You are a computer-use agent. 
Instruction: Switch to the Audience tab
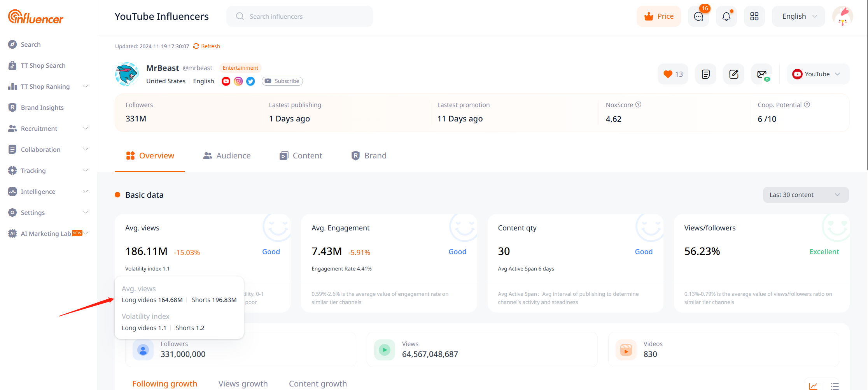[x=227, y=156]
